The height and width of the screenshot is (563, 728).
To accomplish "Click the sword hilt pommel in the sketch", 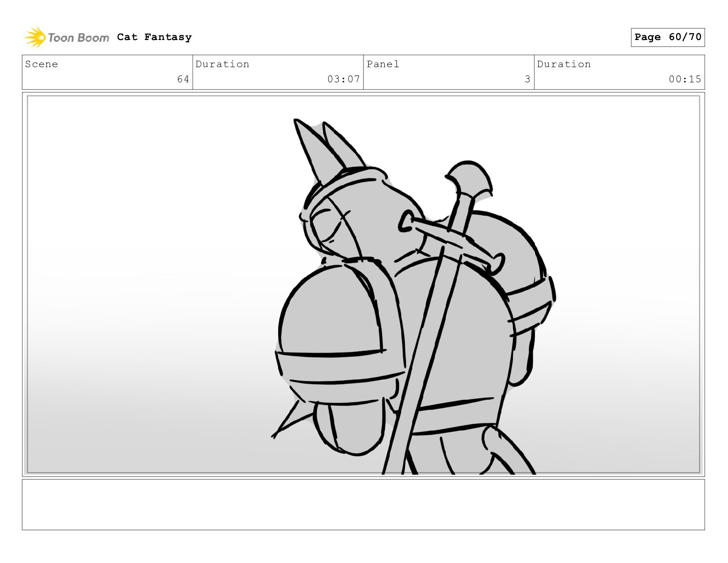I will pos(469,179).
